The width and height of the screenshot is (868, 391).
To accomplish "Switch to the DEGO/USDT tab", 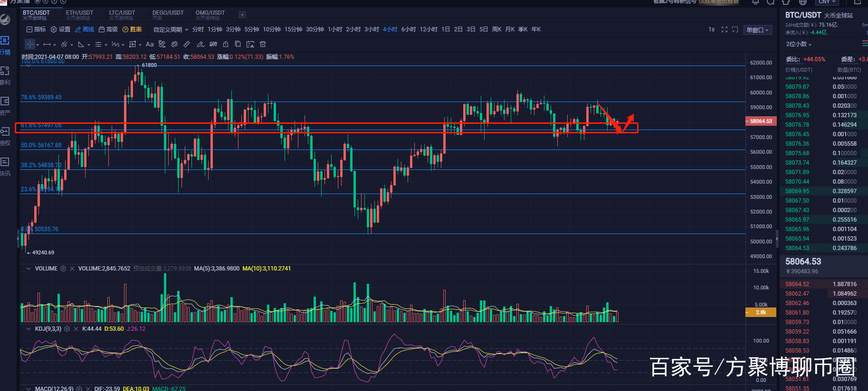I will point(168,15).
